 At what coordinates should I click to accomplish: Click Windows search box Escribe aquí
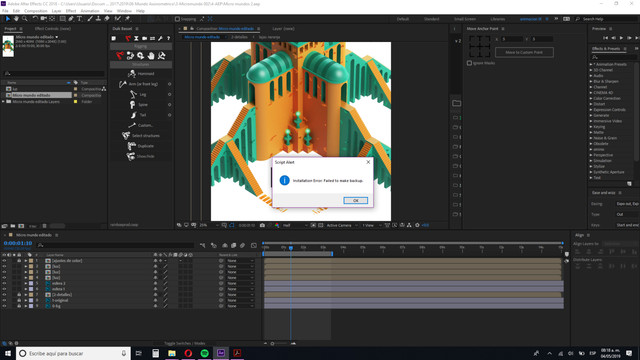(x=73, y=353)
